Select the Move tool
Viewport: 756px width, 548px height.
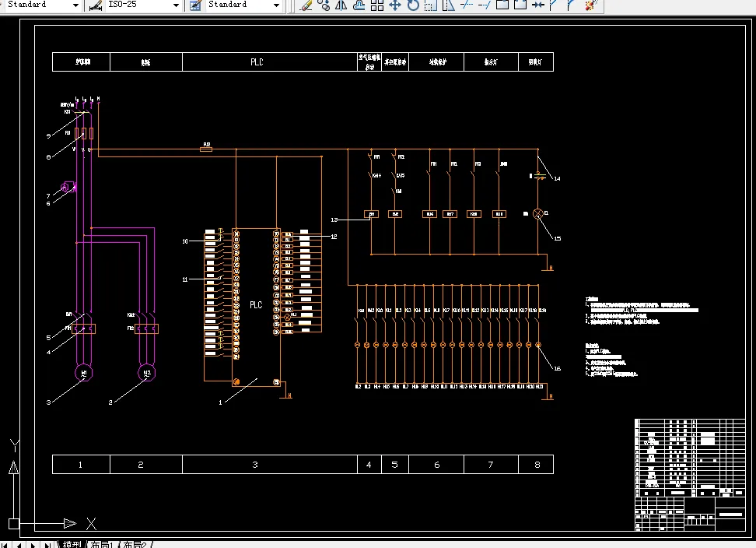395,5
